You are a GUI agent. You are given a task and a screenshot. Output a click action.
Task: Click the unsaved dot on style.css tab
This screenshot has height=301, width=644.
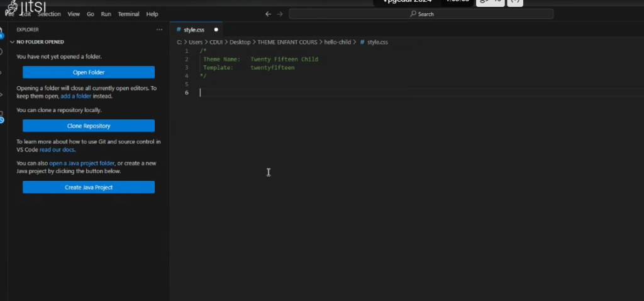pyautogui.click(x=216, y=30)
